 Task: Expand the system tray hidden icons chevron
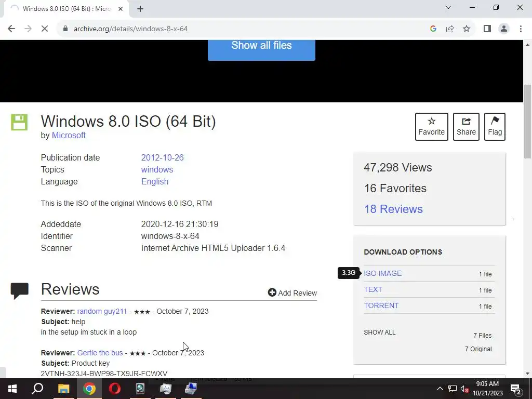click(x=440, y=389)
